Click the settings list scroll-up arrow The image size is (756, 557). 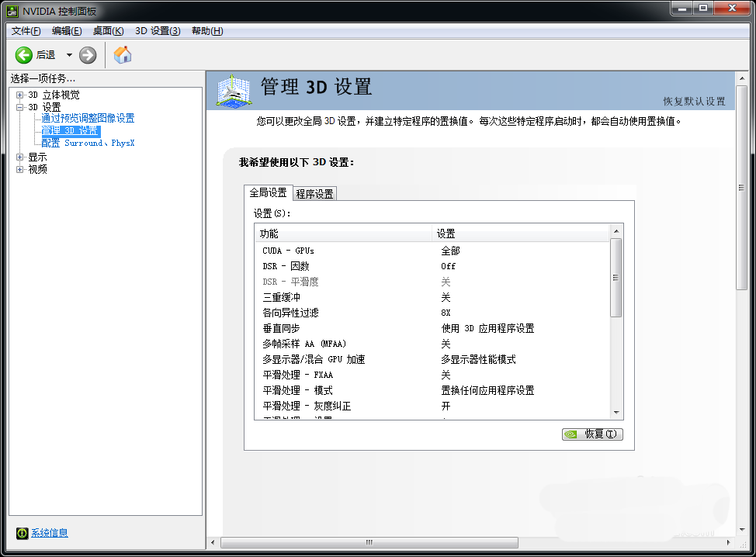click(616, 231)
